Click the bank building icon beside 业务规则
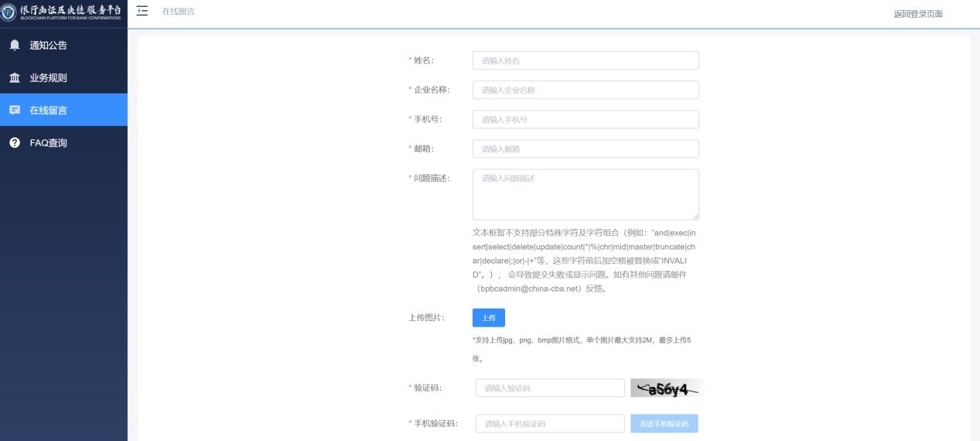980x441 pixels. point(15,78)
